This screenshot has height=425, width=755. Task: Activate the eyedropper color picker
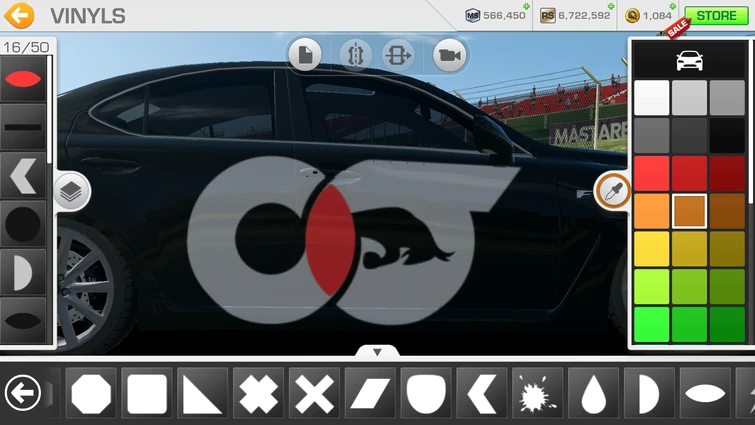click(x=613, y=192)
